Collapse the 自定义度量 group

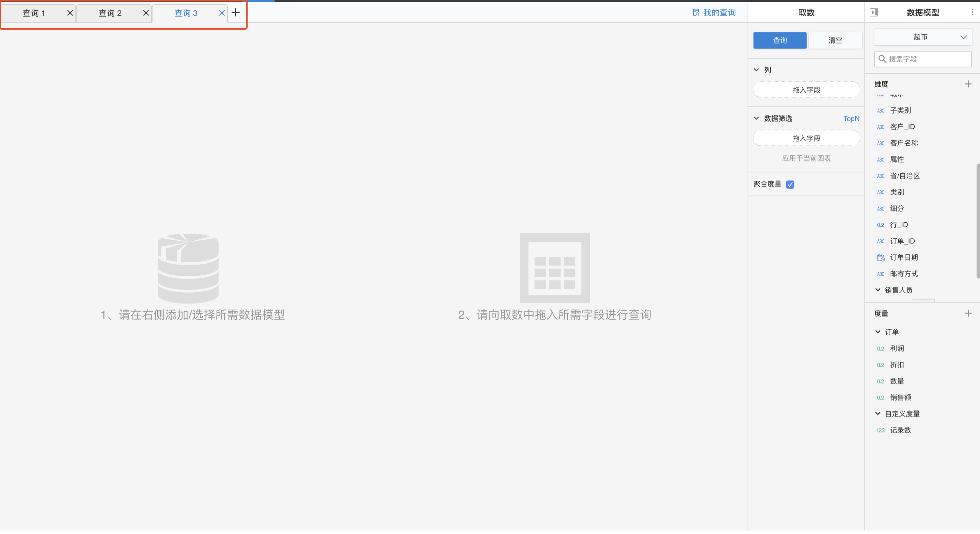[x=878, y=414]
